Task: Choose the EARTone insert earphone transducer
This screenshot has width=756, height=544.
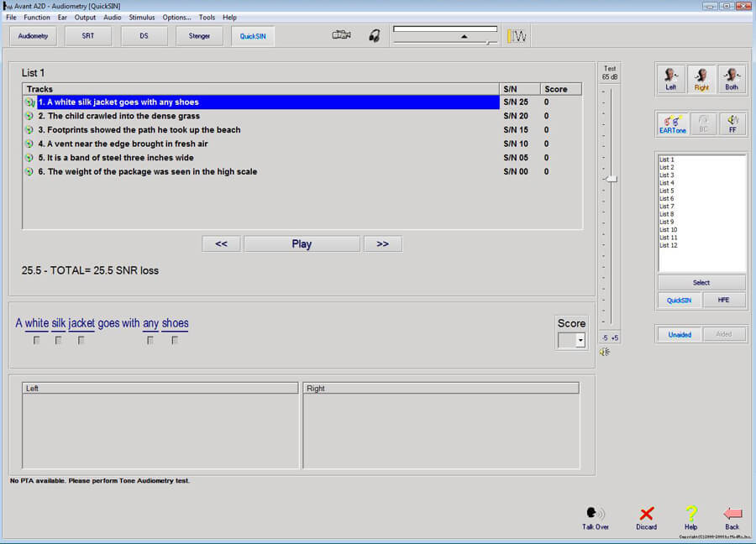Action: coord(672,124)
